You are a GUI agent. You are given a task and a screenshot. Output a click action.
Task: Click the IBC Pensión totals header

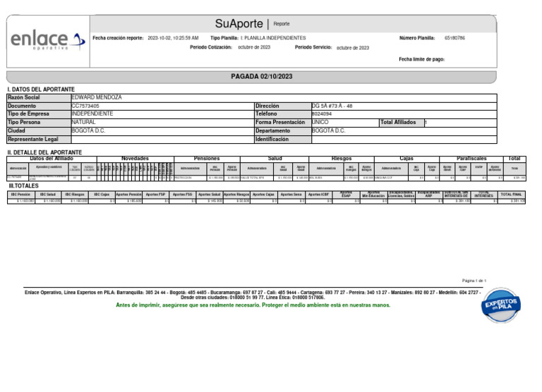point(20,195)
